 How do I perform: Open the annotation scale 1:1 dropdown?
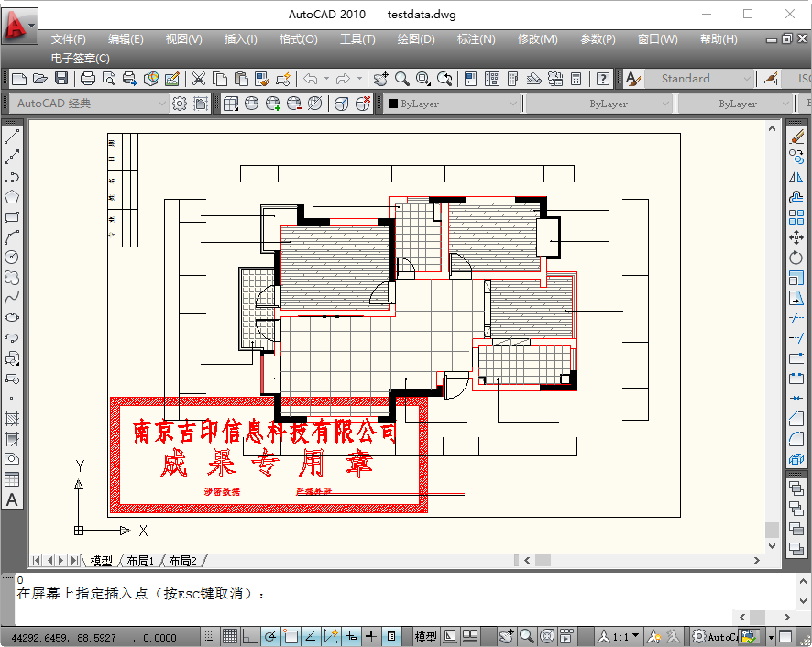point(619,636)
